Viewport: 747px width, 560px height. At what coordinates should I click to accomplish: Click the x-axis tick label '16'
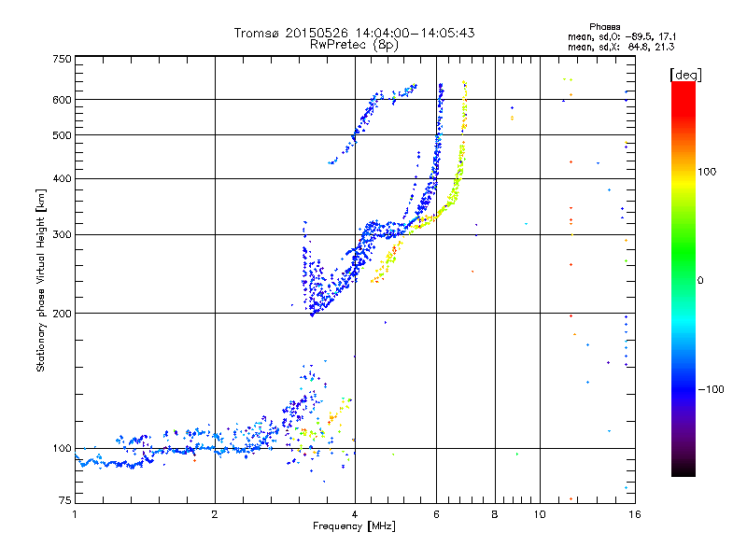coord(635,514)
